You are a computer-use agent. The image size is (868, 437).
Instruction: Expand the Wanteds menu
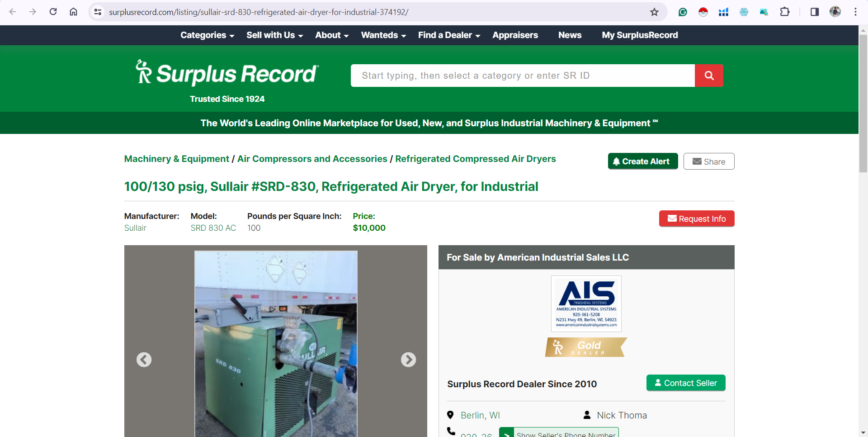383,35
